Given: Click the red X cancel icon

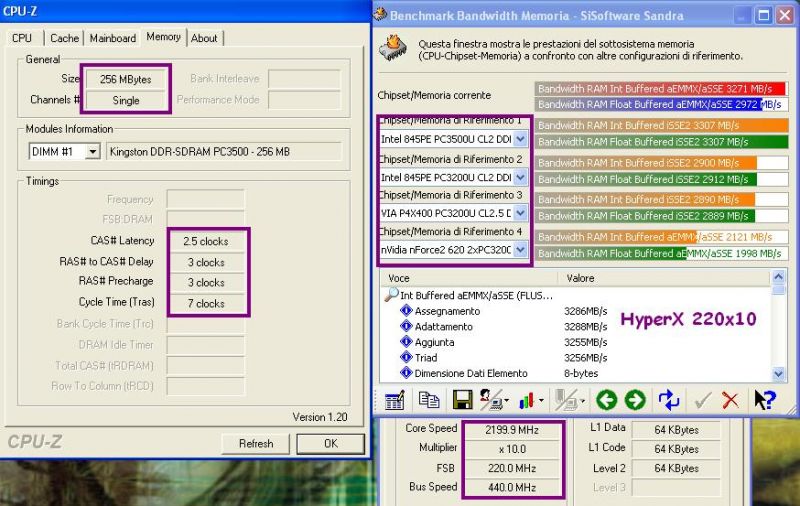Looking at the screenshot, I should [x=731, y=400].
